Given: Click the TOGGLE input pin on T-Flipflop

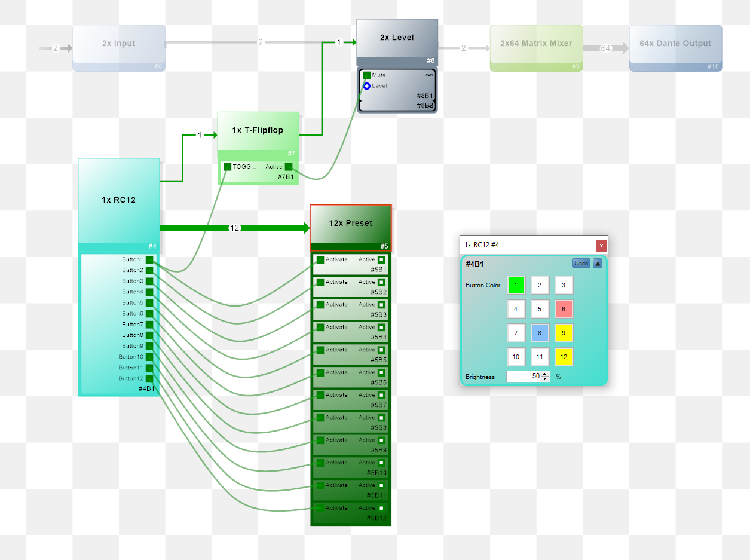Looking at the screenshot, I should point(227,167).
